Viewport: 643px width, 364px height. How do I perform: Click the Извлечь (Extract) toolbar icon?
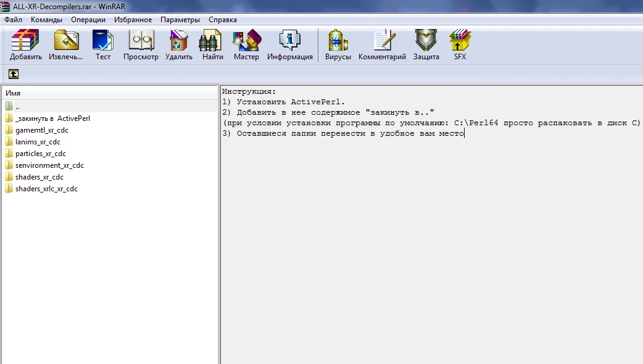(65, 45)
